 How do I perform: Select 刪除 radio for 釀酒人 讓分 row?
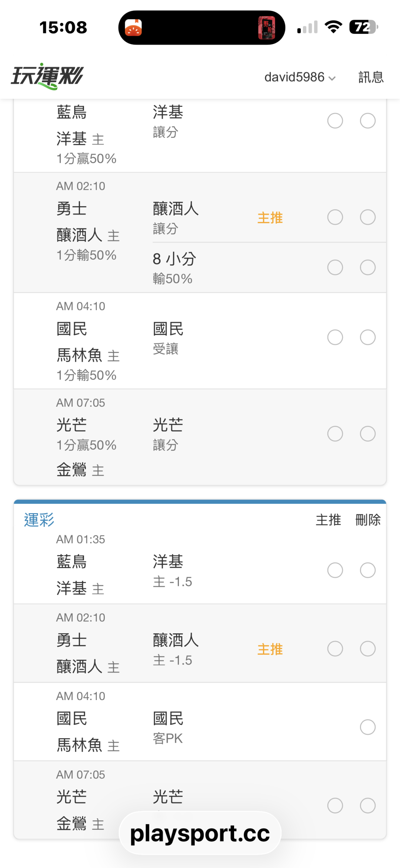click(x=368, y=217)
